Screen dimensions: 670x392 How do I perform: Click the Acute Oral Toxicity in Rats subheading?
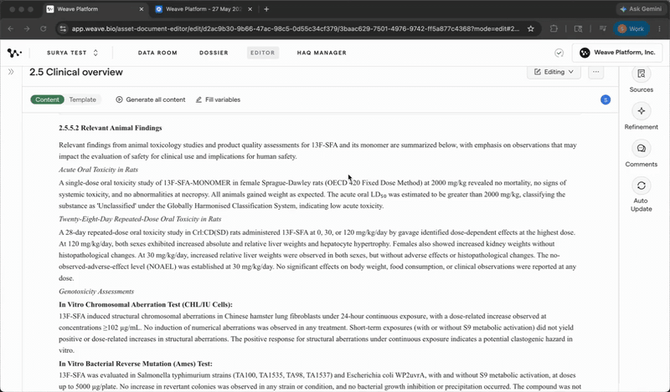pos(98,169)
